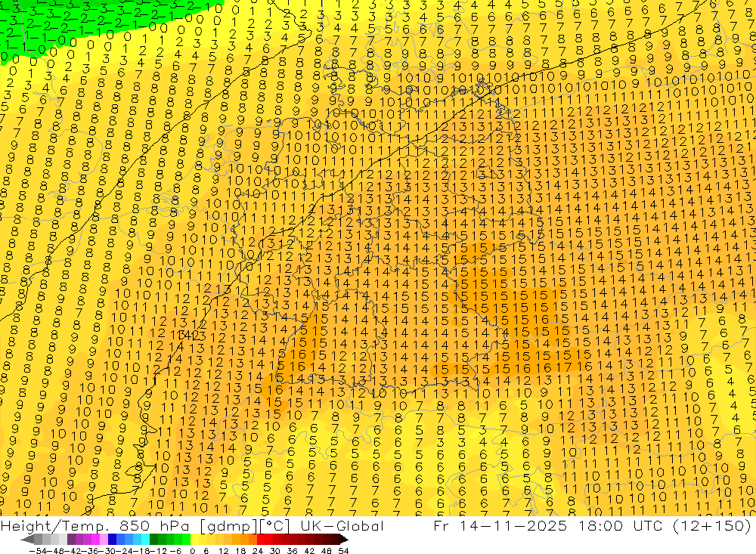Click the '-12' legend scale value

(158, 551)
